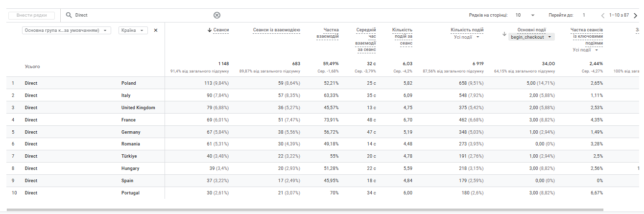Open the Рядків на сторінці dropdown
This screenshot has width=644, height=214.
(x=525, y=15)
